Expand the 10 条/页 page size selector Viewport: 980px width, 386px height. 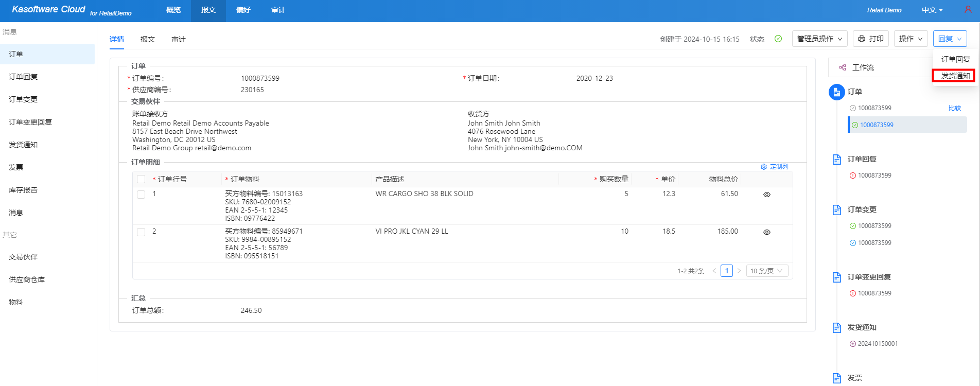coord(766,271)
